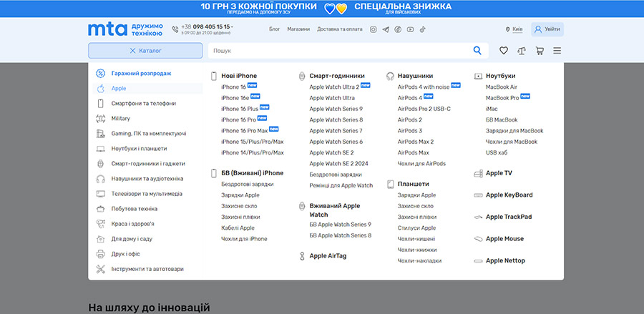Image resolution: width=644 pixels, height=314 pixels.
Task: Click the mta logo
Action: (x=107, y=29)
